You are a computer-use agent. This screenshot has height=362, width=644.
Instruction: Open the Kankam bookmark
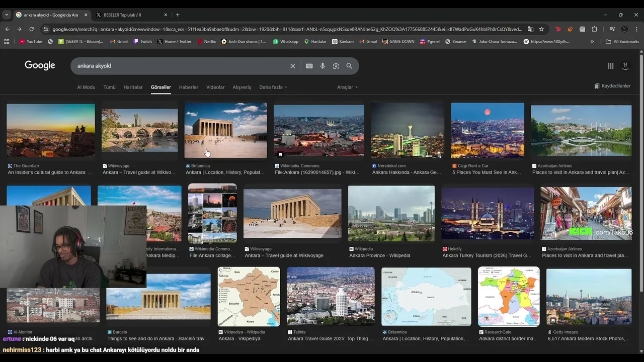tap(343, 42)
